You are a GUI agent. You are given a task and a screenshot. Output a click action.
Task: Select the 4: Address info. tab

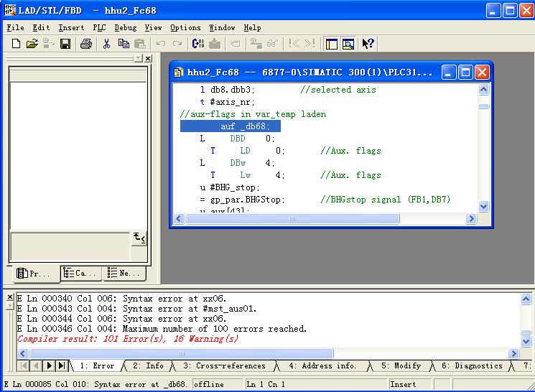(x=322, y=365)
